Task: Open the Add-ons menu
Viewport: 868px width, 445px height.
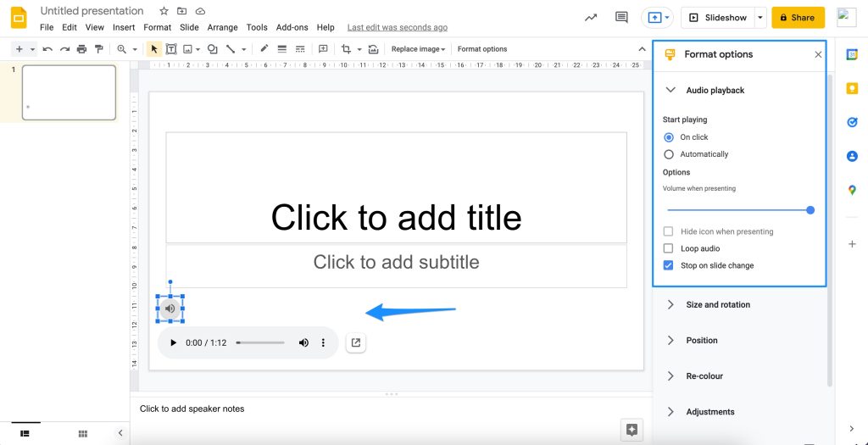Action: 292,27
